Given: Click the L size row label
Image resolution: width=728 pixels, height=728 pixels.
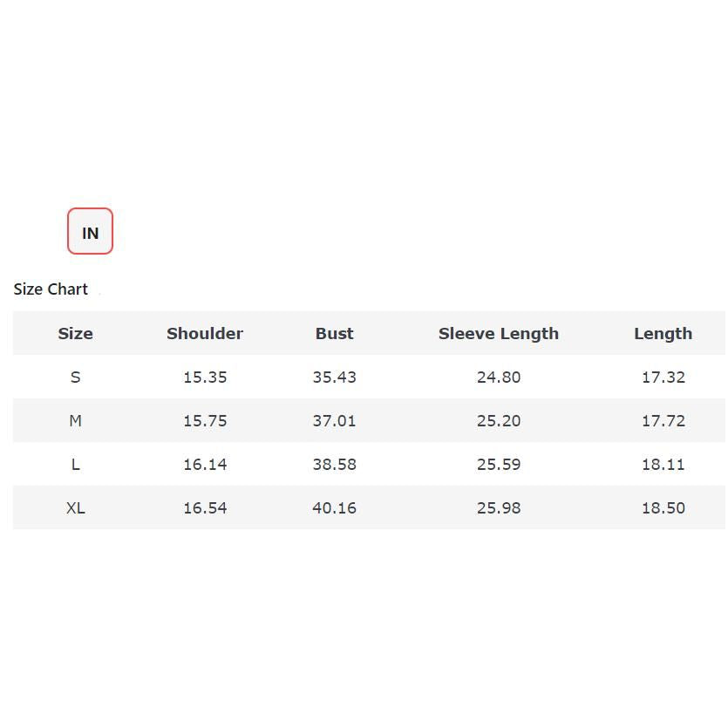Looking at the screenshot, I should click(x=75, y=464).
